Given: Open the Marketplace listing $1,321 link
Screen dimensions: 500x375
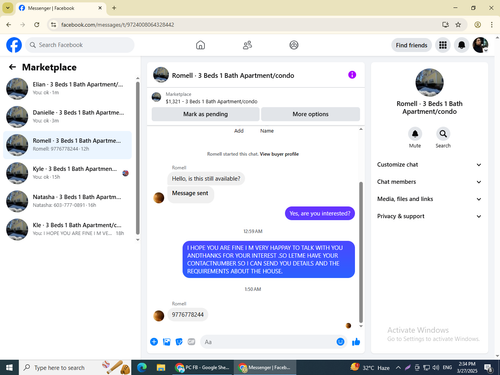Looking at the screenshot, I should (211, 101).
